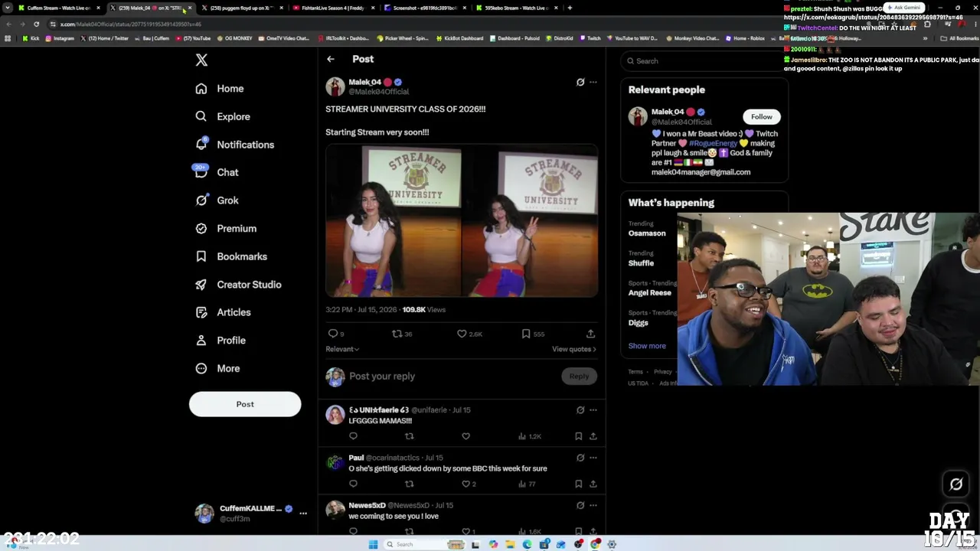The width and height of the screenshot is (980, 551).
Task: Open the #RogueEnergy hashtag link
Action: [x=713, y=143]
